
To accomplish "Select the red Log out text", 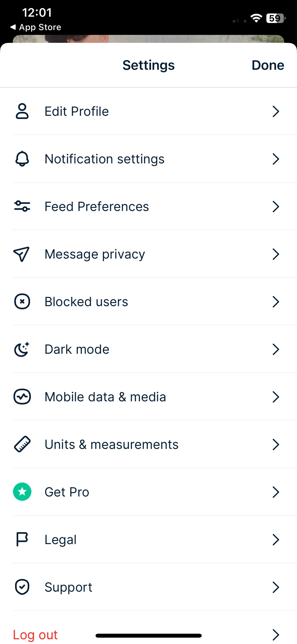I will coord(35,635).
